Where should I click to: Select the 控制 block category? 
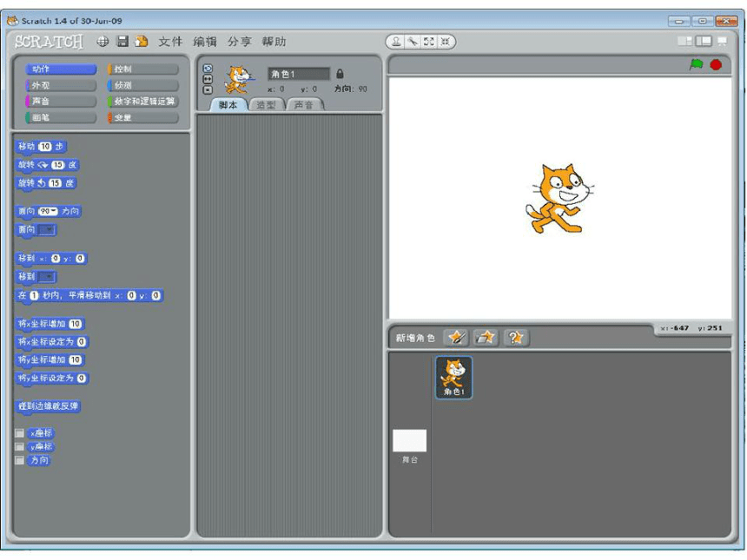point(143,69)
